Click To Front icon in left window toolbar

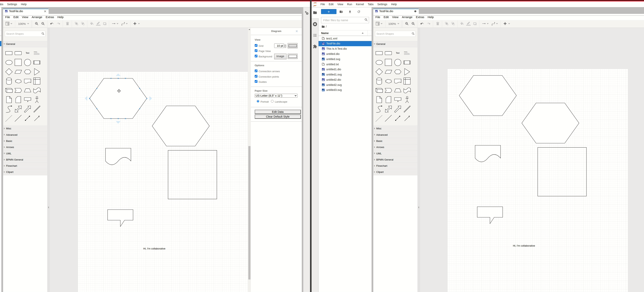[x=76, y=24]
